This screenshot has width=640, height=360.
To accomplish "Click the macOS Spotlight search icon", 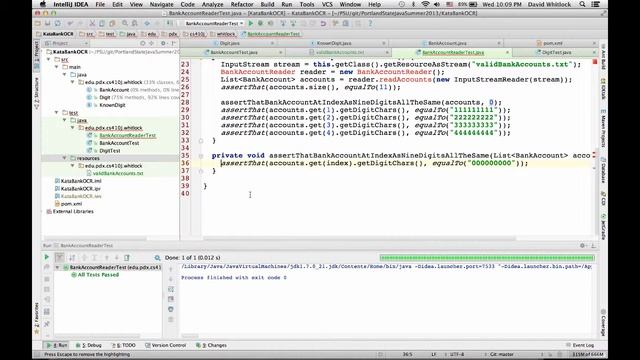I will (x=582, y=4).
